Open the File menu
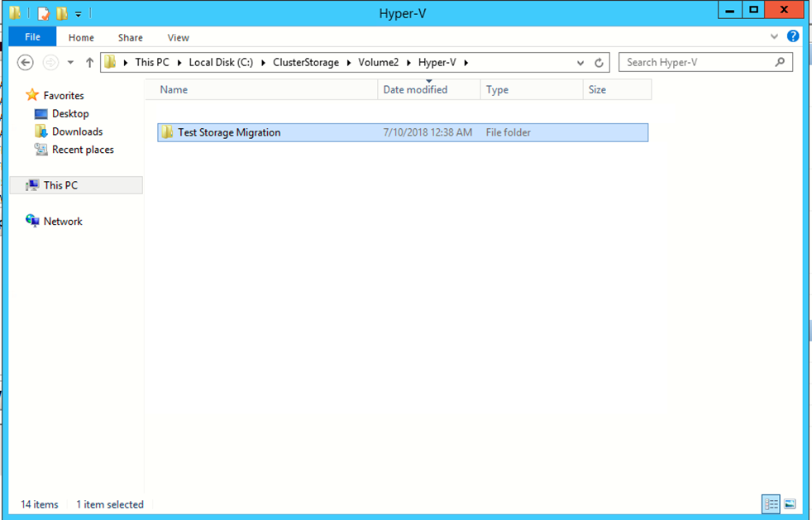The width and height of the screenshot is (812, 520). (x=32, y=37)
